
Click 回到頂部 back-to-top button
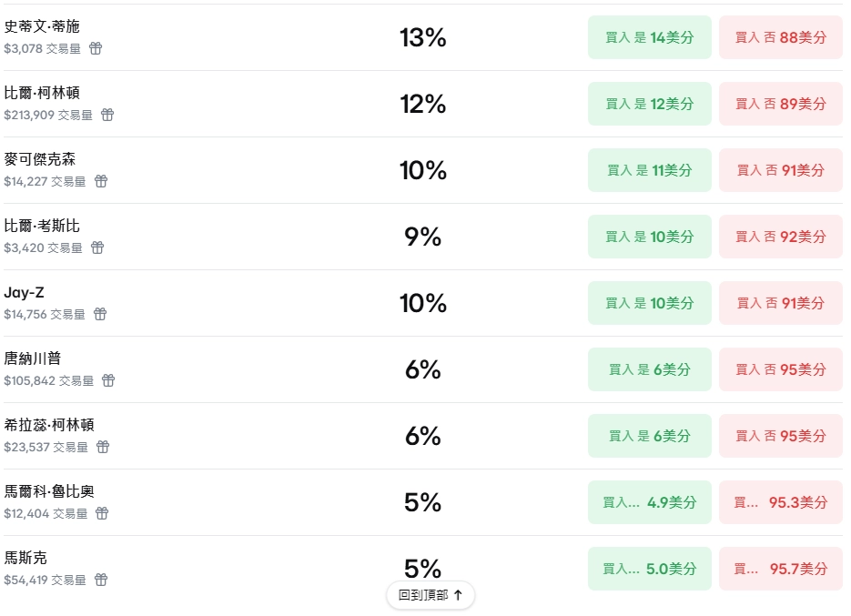431,595
